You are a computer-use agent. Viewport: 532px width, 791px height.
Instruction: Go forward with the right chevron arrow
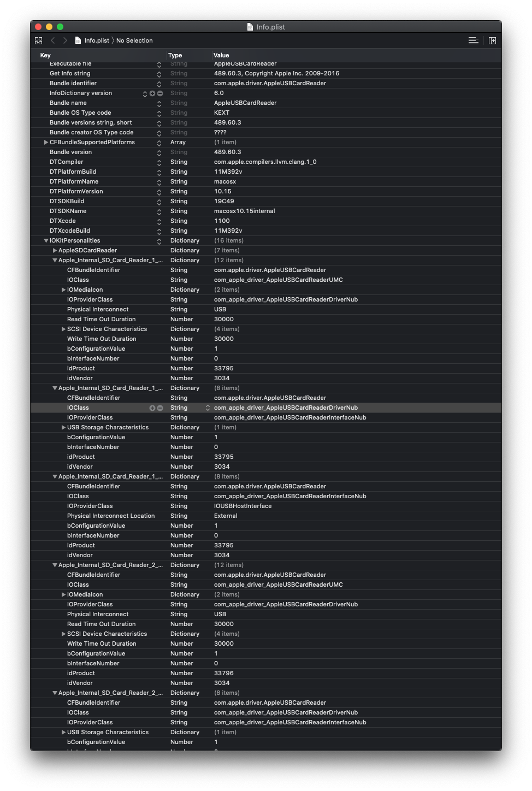coord(65,40)
